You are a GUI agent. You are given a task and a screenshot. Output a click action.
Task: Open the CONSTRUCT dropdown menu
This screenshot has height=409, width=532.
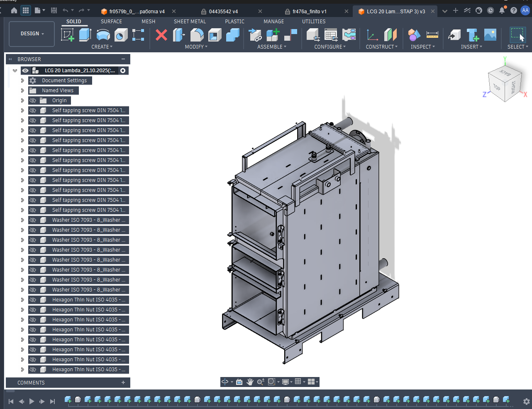point(382,47)
